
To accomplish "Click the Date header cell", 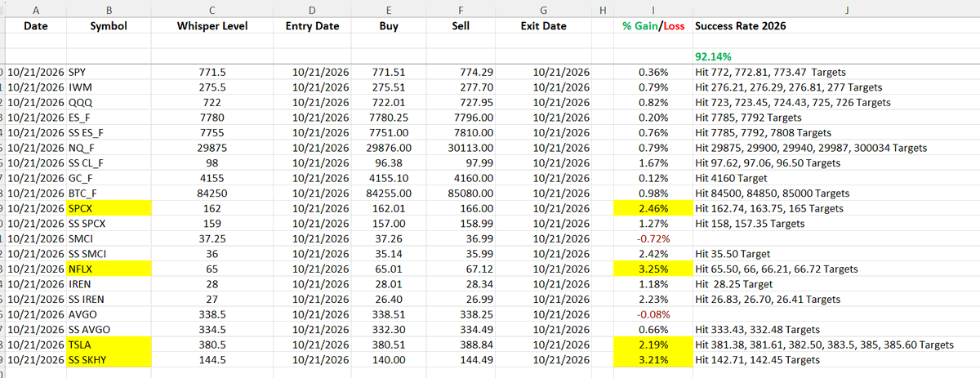I will tap(35, 26).
